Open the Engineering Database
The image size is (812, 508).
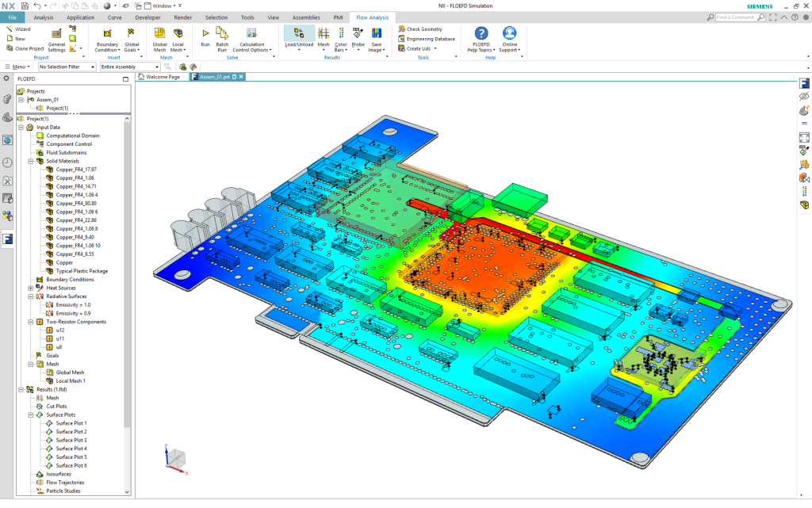tap(427, 39)
